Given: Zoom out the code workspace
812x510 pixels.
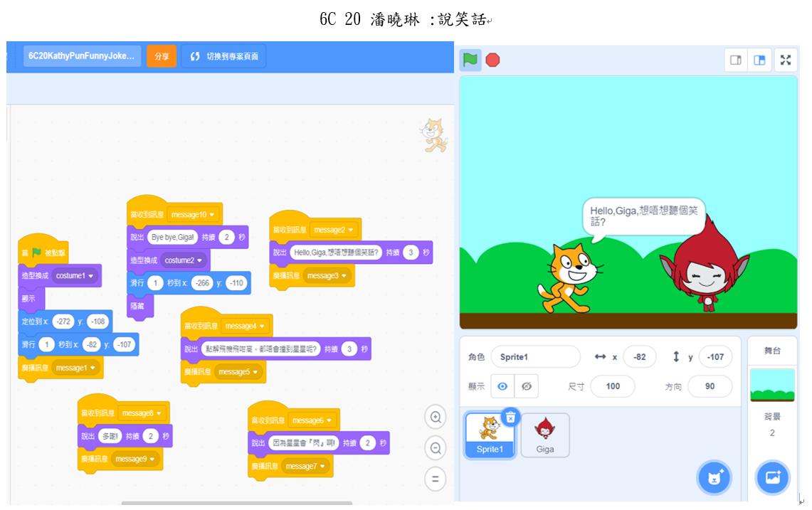Looking at the screenshot, I should pos(436,448).
